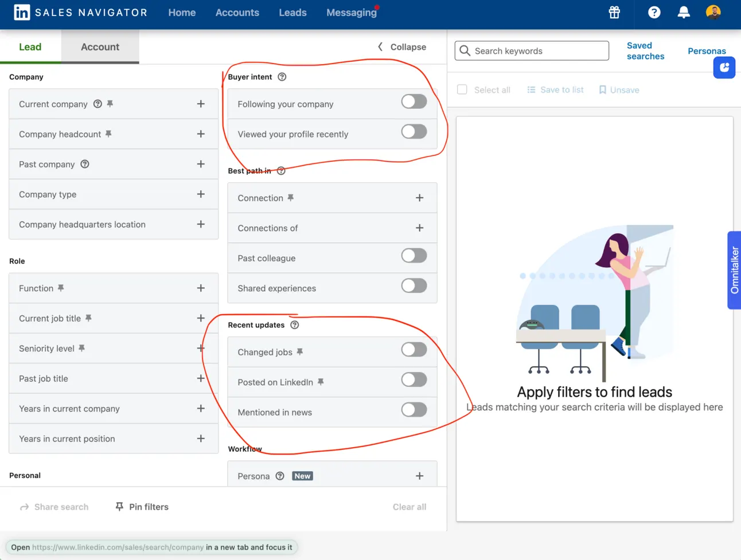Click the help icon beside Recent updates
Viewport: 741px width, 560px height.
(x=295, y=325)
